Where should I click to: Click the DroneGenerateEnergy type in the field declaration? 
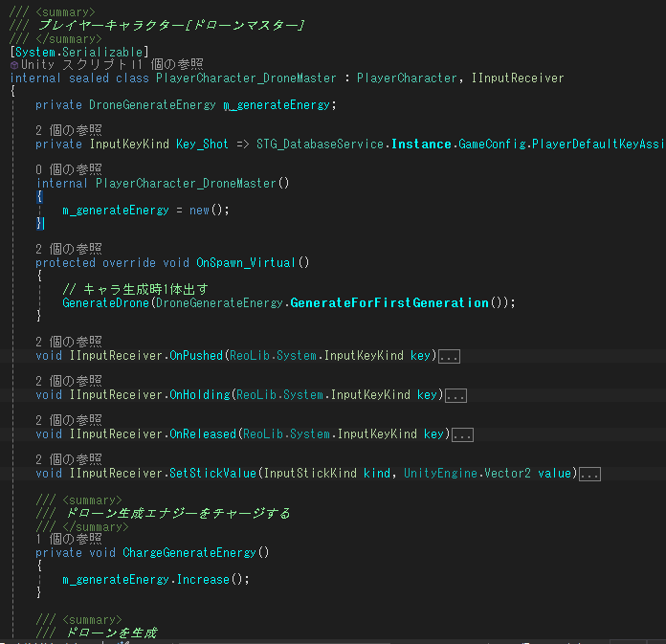(152, 105)
